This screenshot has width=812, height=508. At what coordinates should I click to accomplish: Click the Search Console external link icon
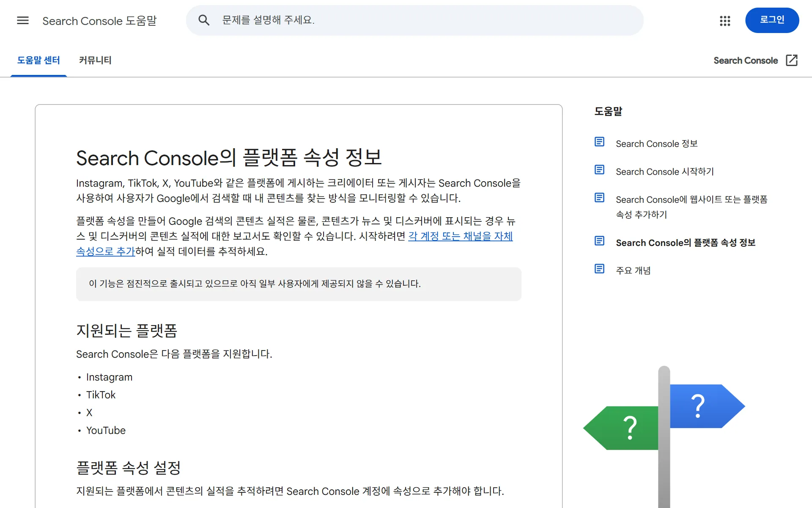(792, 61)
